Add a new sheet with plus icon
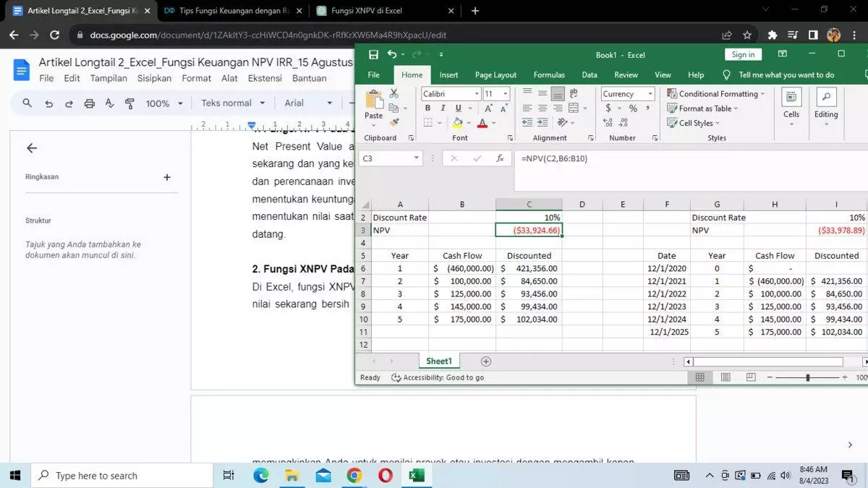This screenshot has height=488, width=868. tap(486, 361)
